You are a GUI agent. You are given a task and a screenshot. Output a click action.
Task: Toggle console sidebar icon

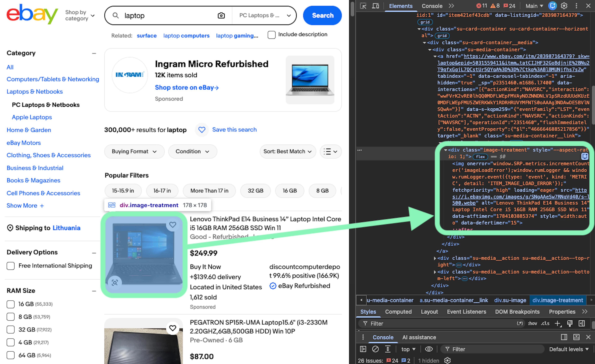363,349
